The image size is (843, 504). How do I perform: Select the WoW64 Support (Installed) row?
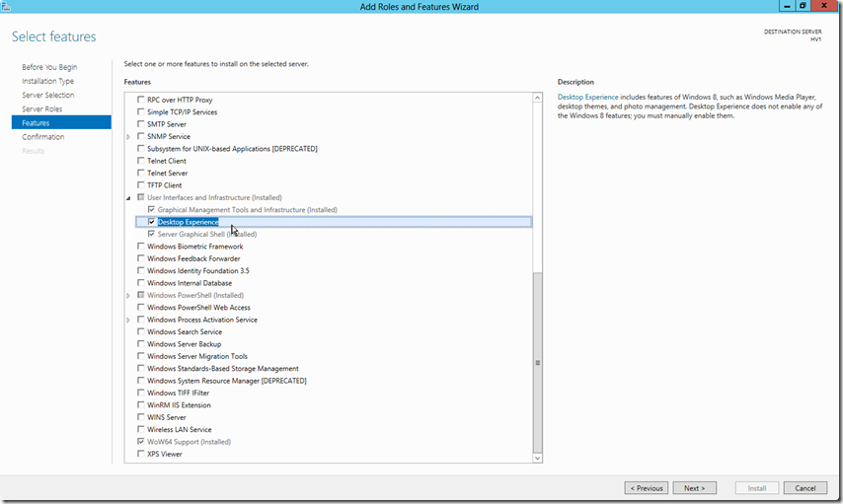point(189,442)
